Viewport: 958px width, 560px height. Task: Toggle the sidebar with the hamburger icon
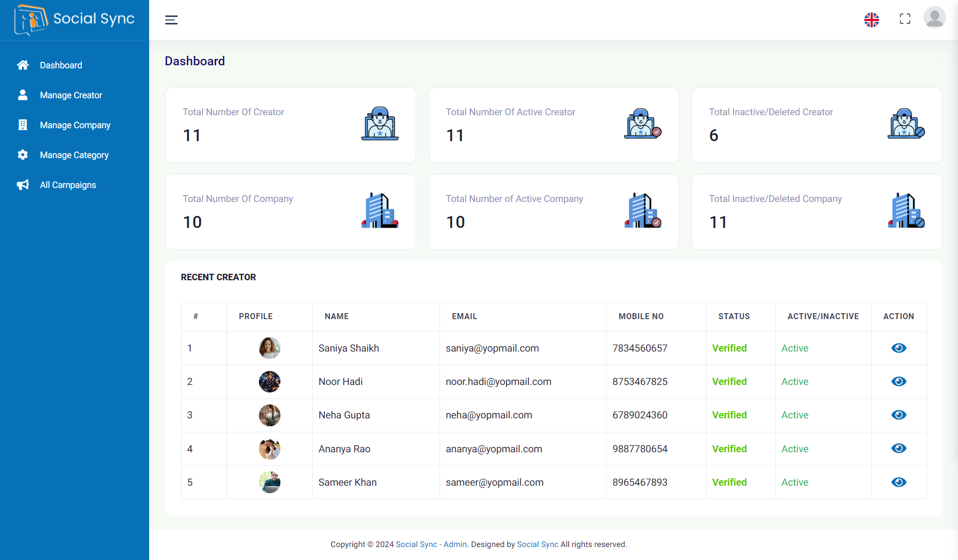171,20
